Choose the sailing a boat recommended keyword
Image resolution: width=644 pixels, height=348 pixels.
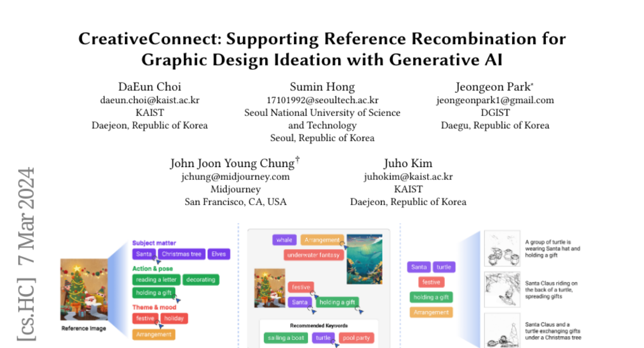pyautogui.click(x=287, y=338)
